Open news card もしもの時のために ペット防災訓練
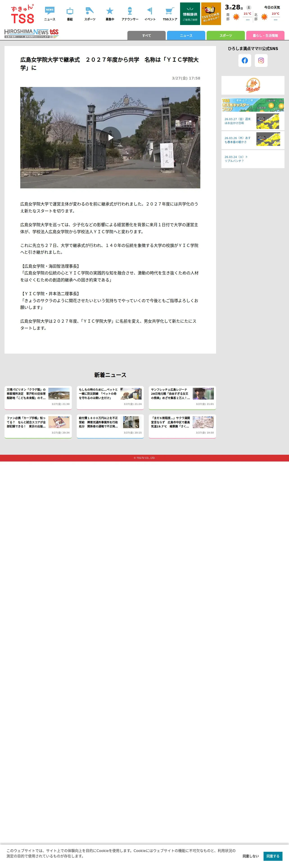Screen dimensions: 289x868 tap(110, 398)
